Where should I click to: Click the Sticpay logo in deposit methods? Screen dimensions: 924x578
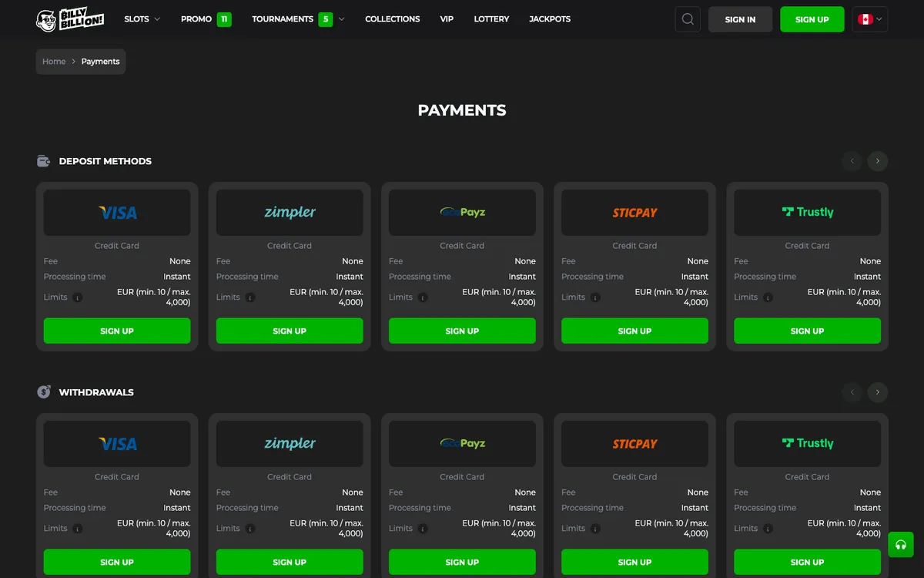coord(634,213)
